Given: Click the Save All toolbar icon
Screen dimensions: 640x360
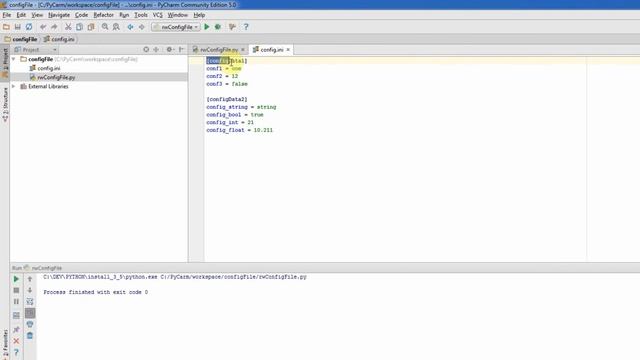Looking at the screenshot, I should coord(18,27).
